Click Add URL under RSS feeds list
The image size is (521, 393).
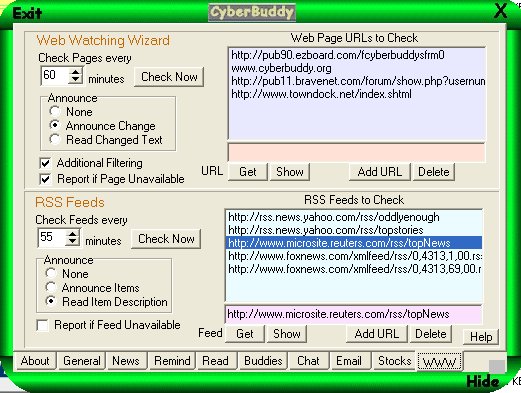(377, 334)
